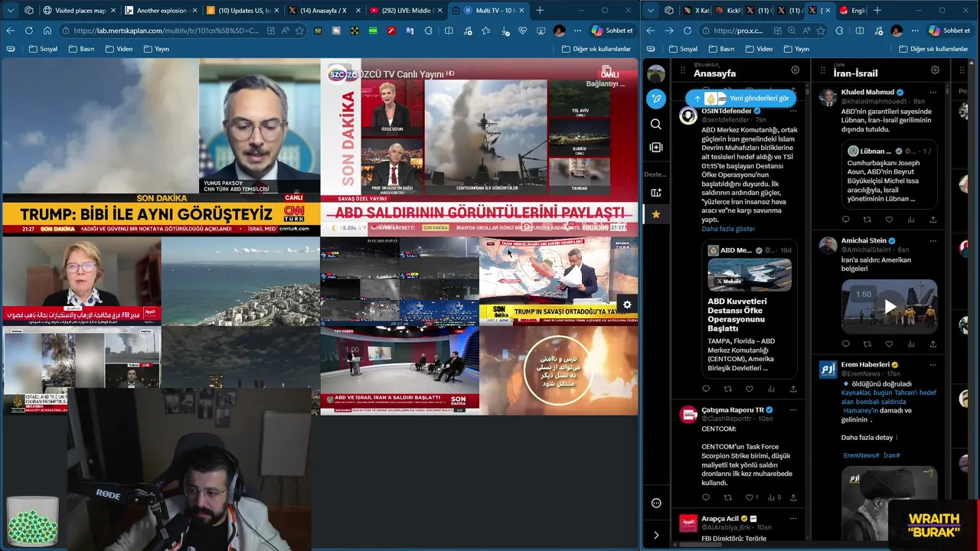Like the OSINTdefender post

click(749, 389)
